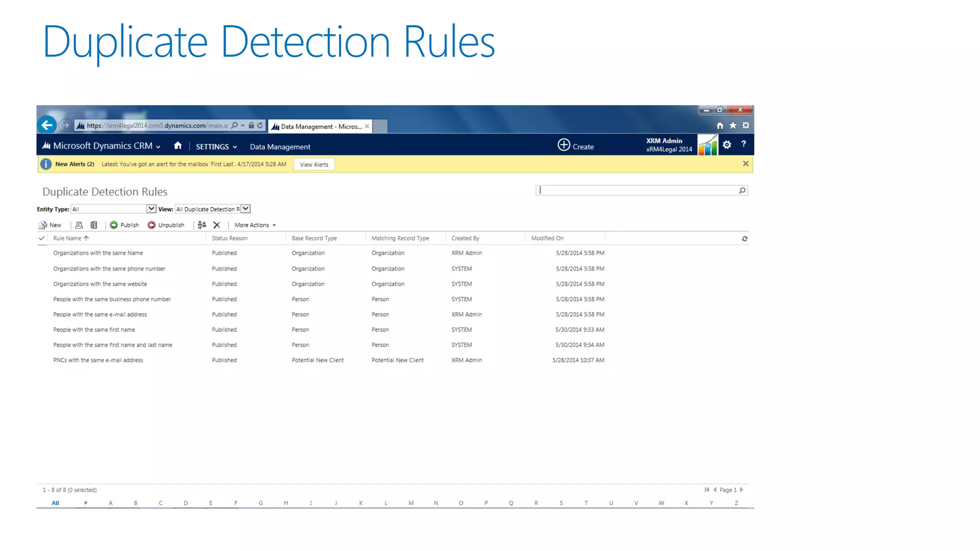Viewport: 980px width, 551px height.
Task: Sort by Rule Name column
Action: [x=71, y=238]
